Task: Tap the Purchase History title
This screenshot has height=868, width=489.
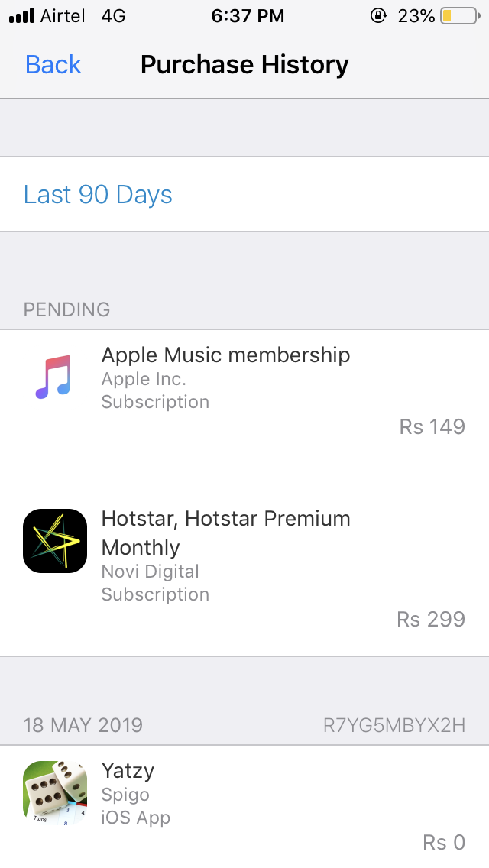Action: point(244,65)
